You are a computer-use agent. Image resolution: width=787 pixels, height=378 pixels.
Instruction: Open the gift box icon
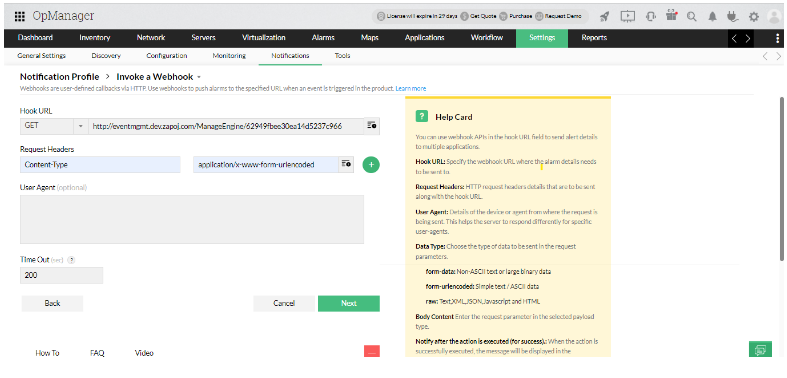point(672,16)
